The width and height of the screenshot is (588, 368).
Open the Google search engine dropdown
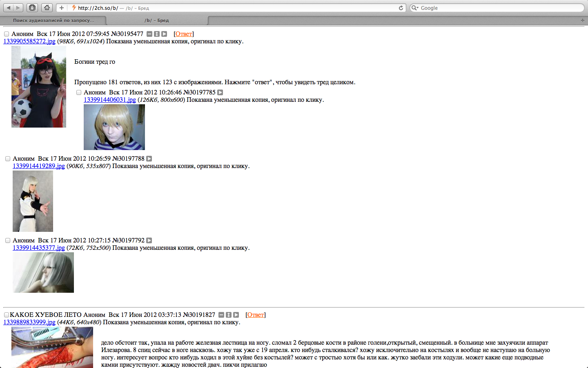pos(415,8)
